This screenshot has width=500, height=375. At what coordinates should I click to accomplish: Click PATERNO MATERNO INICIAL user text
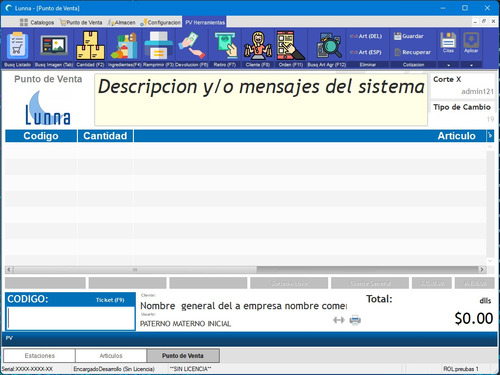click(x=185, y=324)
